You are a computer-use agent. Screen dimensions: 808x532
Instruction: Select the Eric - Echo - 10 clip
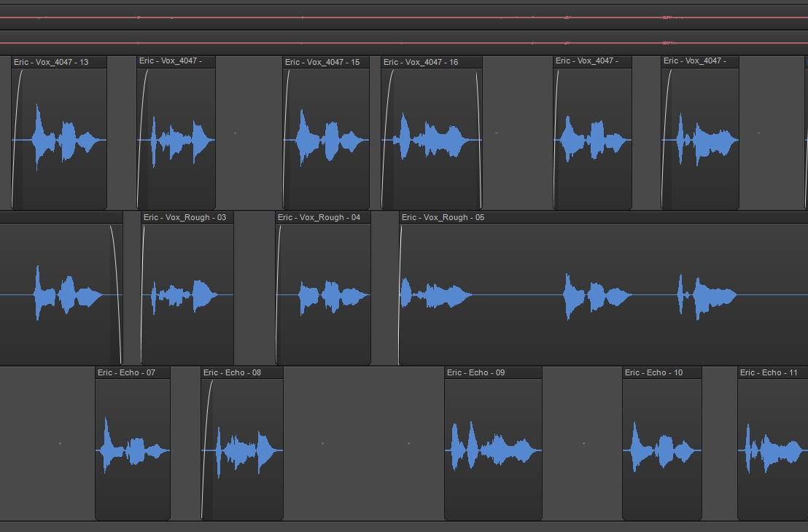(662, 443)
